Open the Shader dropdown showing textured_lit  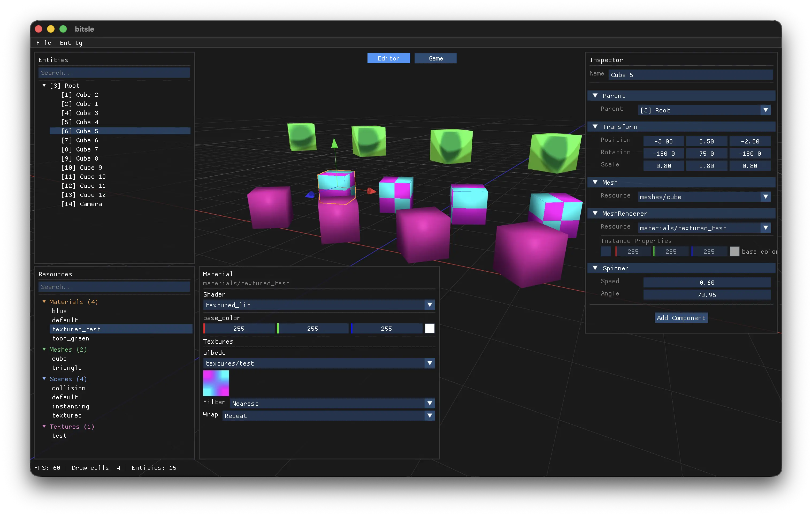click(318, 305)
